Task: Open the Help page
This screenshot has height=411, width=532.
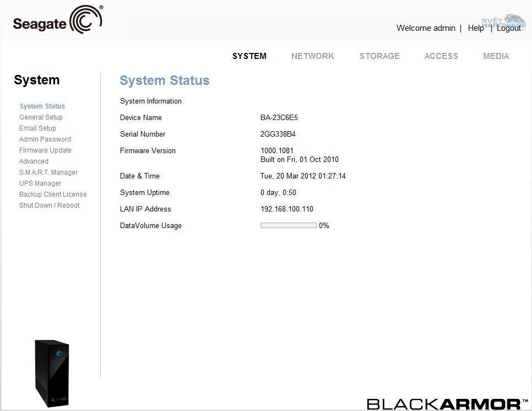Action: (475, 28)
